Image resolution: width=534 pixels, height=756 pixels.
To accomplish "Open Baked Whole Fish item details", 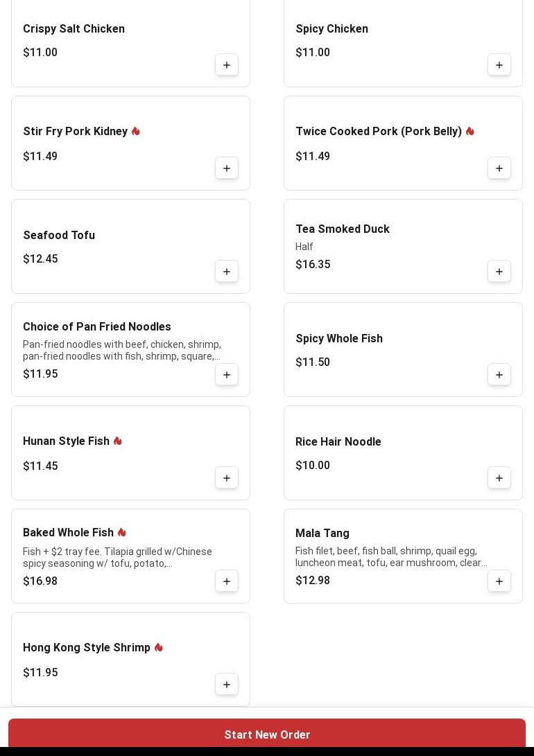I will (68, 533).
